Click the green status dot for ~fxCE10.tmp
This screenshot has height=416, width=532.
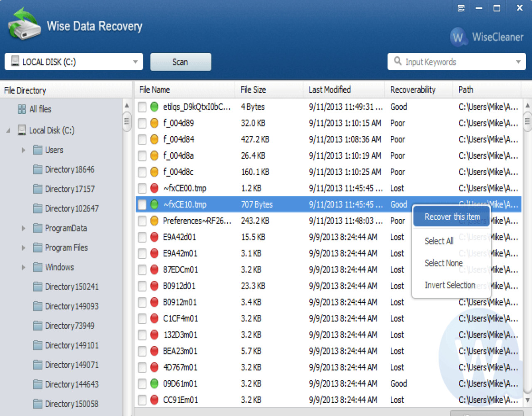tap(154, 204)
